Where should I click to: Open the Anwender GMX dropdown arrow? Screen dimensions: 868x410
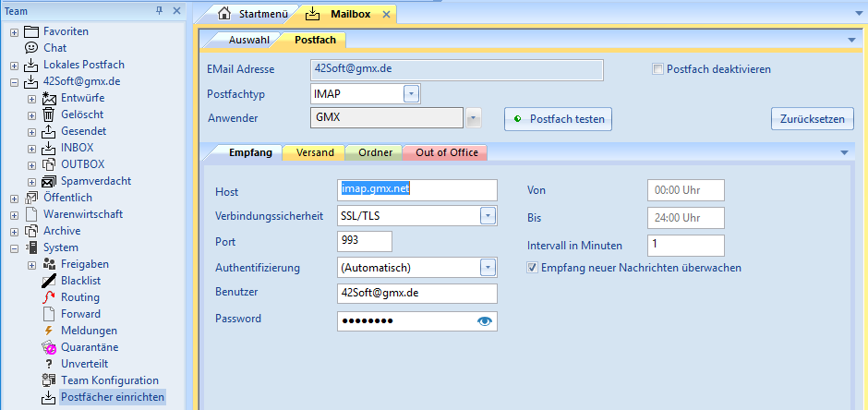(473, 118)
